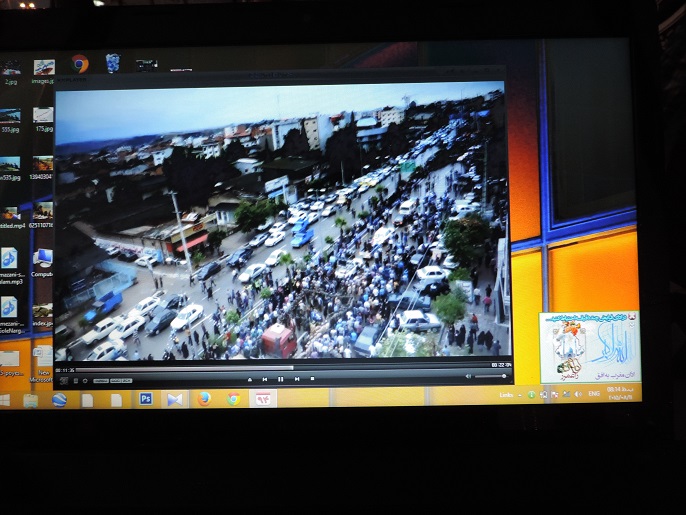The width and height of the screenshot is (686, 515).
Task: Skip to the next track
Action: click(297, 379)
